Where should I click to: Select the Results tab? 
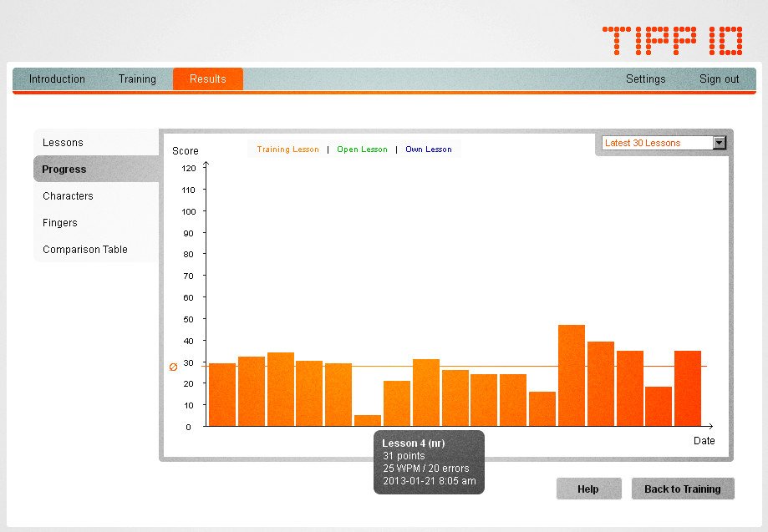point(208,79)
